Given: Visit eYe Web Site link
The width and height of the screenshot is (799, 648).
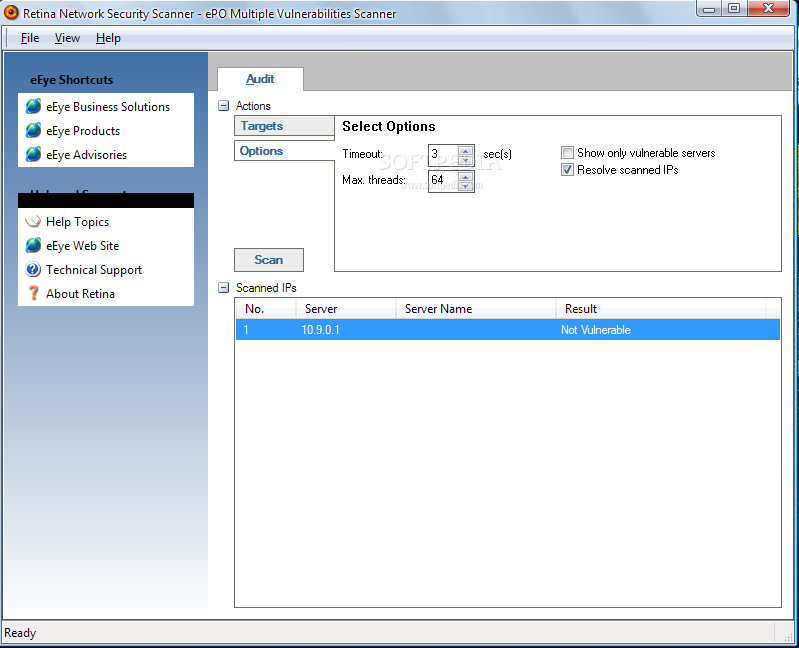Looking at the screenshot, I should [83, 246].
